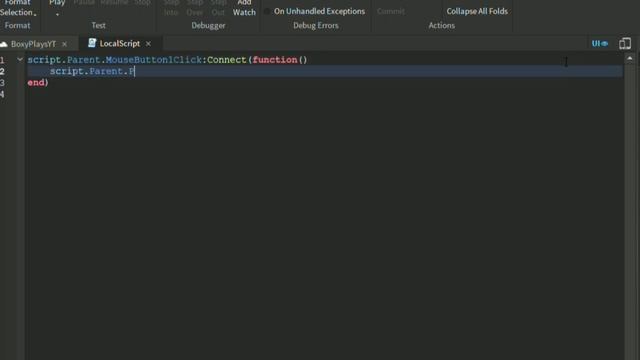Click Add Watch in the Debugger group
Screen dimensions: 640x360
click(x=244, y=8)
